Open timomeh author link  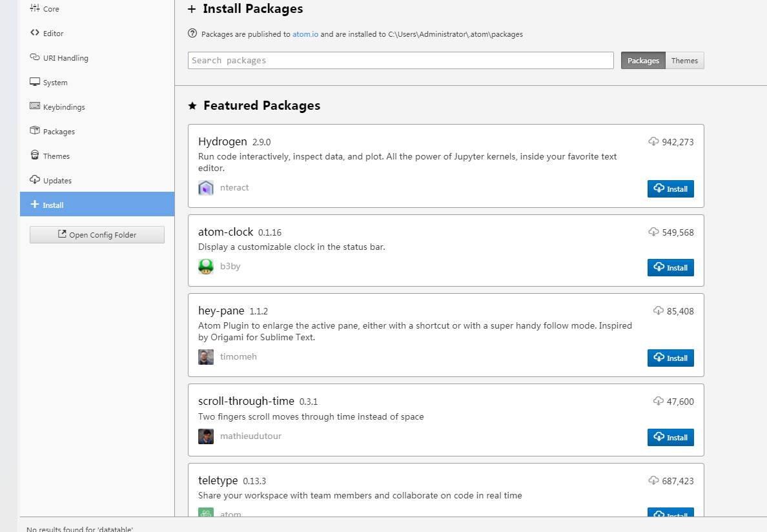tap(238, 357)
